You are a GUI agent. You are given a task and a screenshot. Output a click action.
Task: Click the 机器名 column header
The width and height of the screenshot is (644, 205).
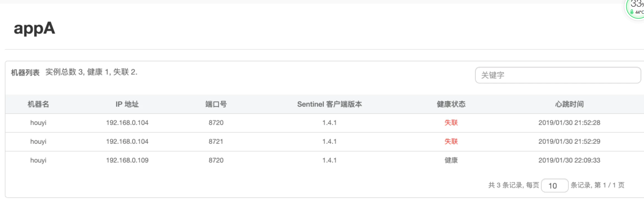[38, 104]
